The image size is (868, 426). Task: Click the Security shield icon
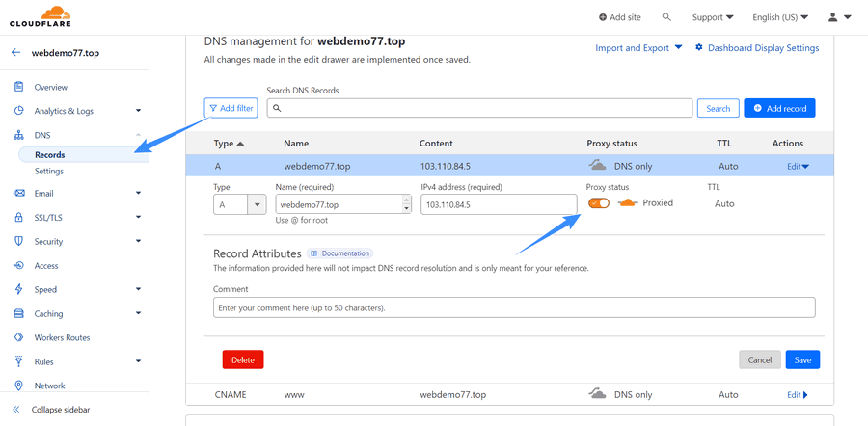tap(19, 241)
